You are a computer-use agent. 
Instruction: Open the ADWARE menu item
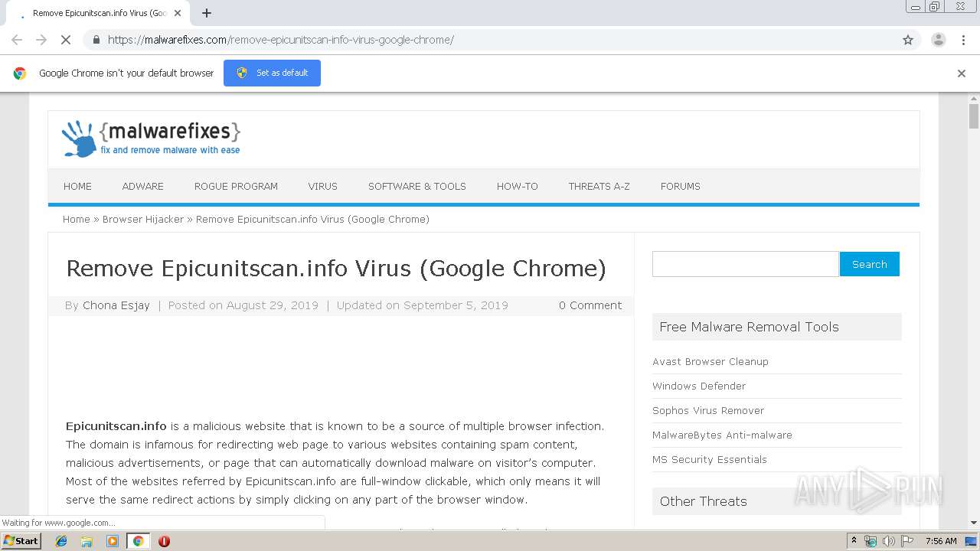point(142,186)
